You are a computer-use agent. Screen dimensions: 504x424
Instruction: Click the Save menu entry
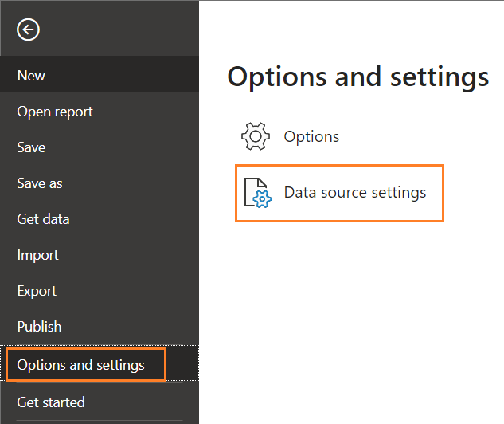point(32,147)
